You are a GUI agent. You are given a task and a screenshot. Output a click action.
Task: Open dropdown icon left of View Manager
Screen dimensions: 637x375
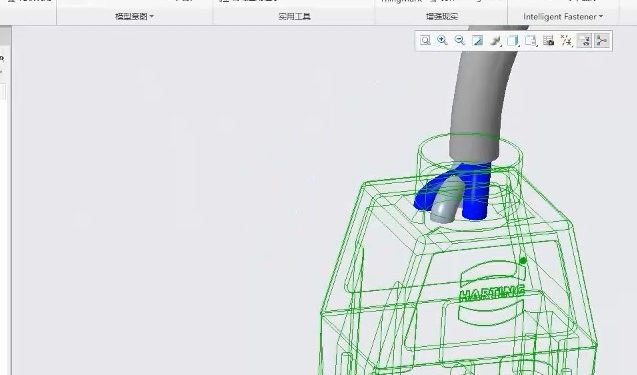(531, 41)
